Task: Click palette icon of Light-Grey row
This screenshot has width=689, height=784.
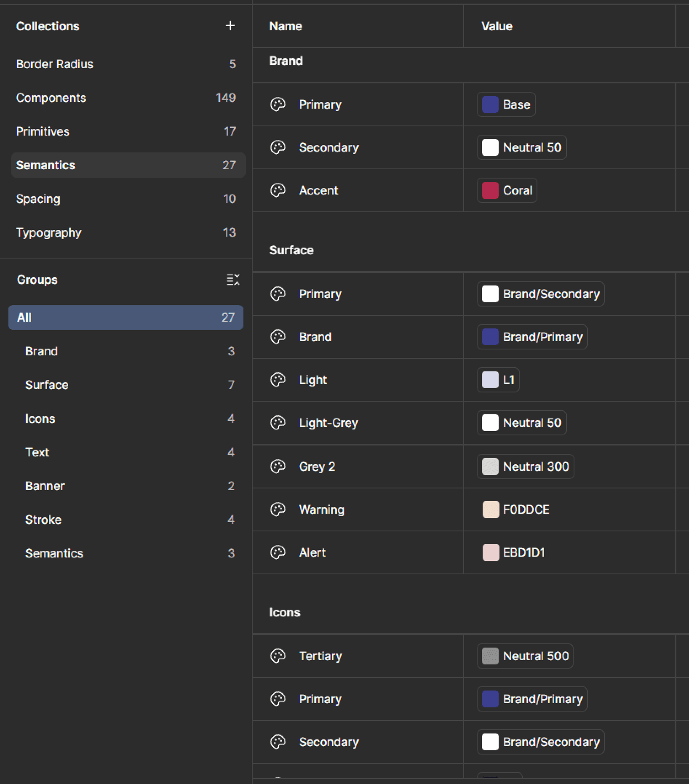Action: (x=278, y=423)
